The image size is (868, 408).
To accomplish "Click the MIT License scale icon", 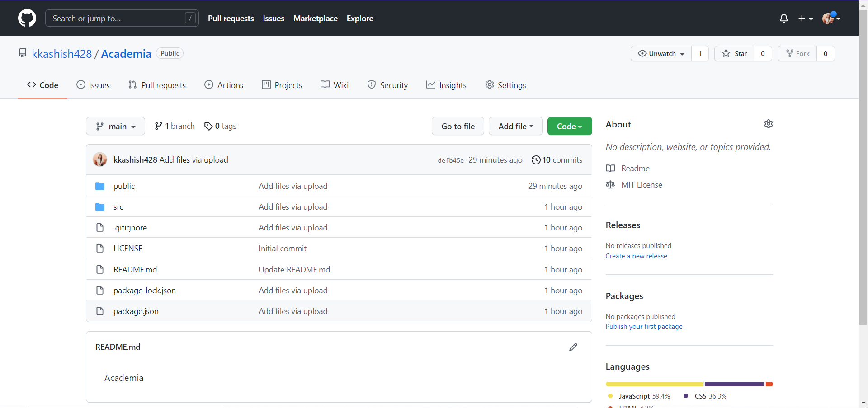I will [610, 185].
